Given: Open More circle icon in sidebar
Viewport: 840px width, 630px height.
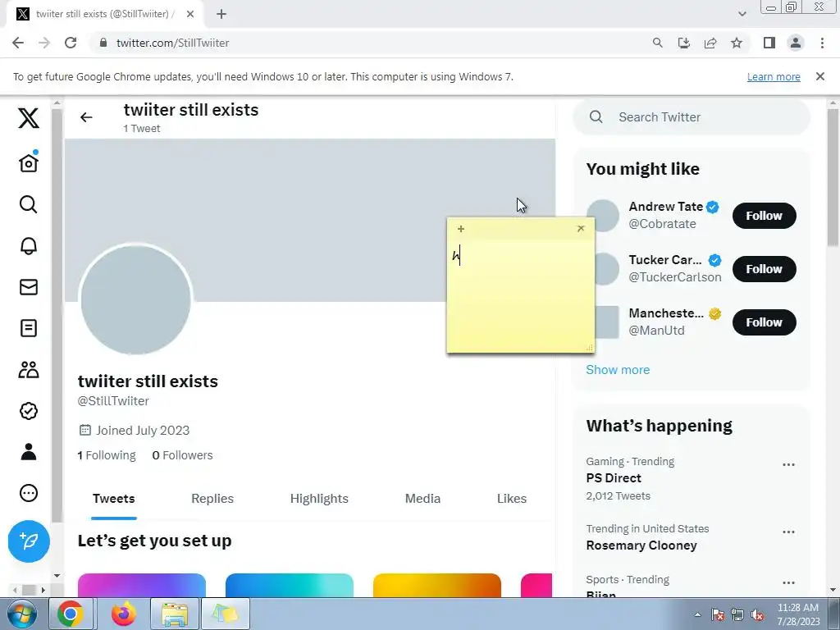Looking at the screenshot, I should [29, 493].
